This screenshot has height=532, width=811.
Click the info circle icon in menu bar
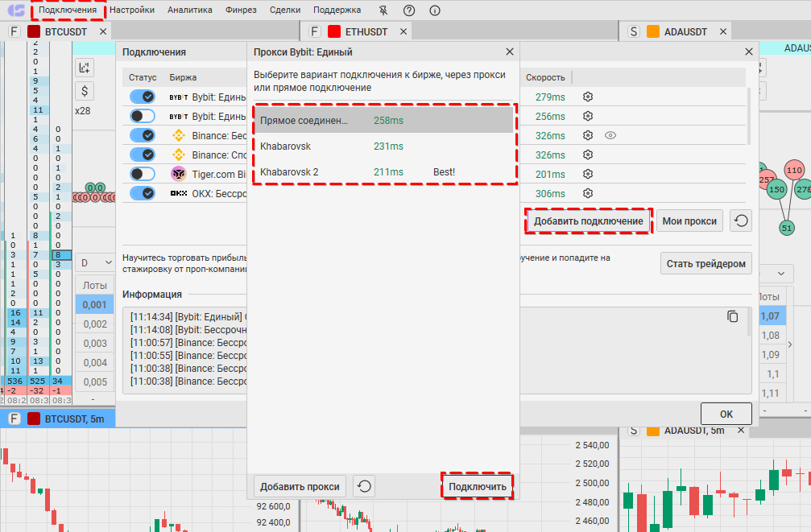coord(435,10)
